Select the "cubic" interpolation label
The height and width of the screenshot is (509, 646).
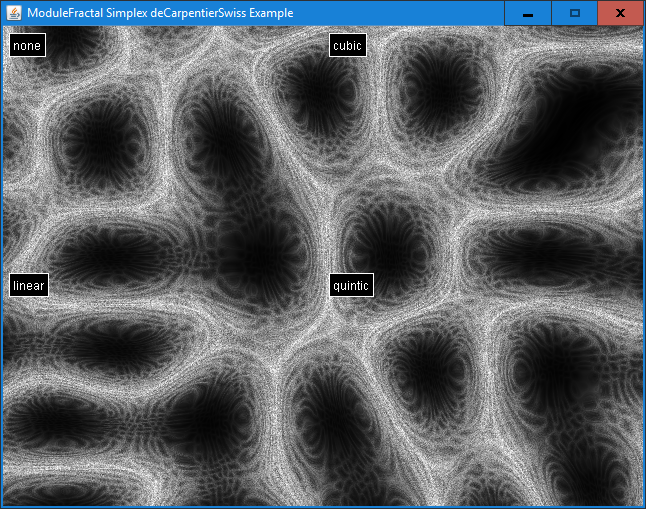coord(347,46)
